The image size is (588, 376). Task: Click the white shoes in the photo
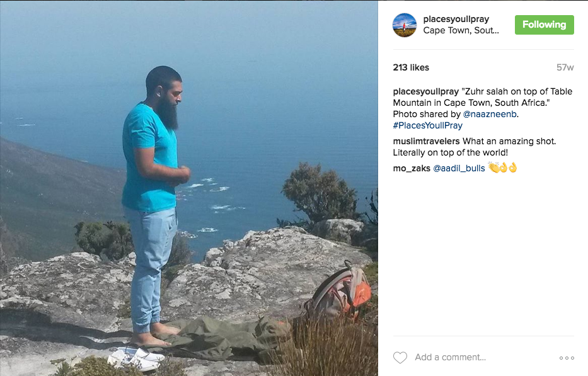(x=135, y=358)
